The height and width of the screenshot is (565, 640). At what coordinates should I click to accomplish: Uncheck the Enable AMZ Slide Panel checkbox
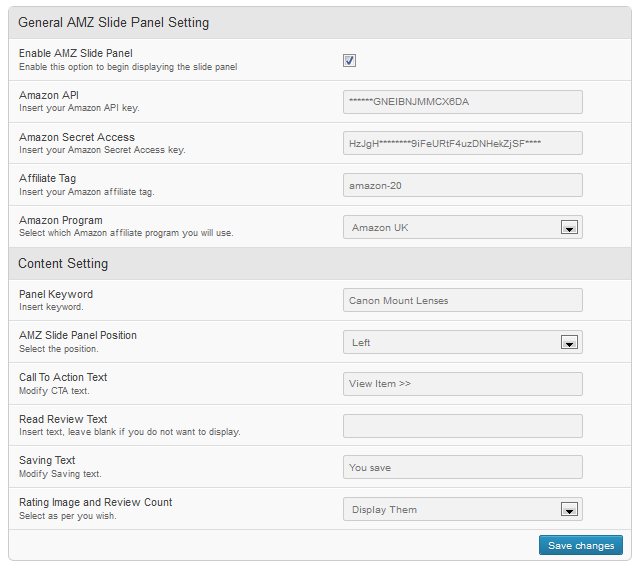[x=350, y=61]
